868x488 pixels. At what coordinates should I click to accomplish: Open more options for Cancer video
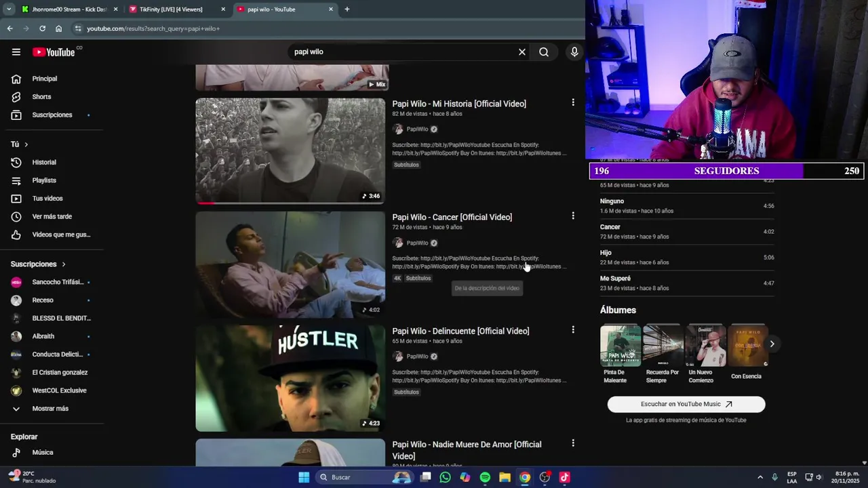pyautogui.click(x=573, y=216)
